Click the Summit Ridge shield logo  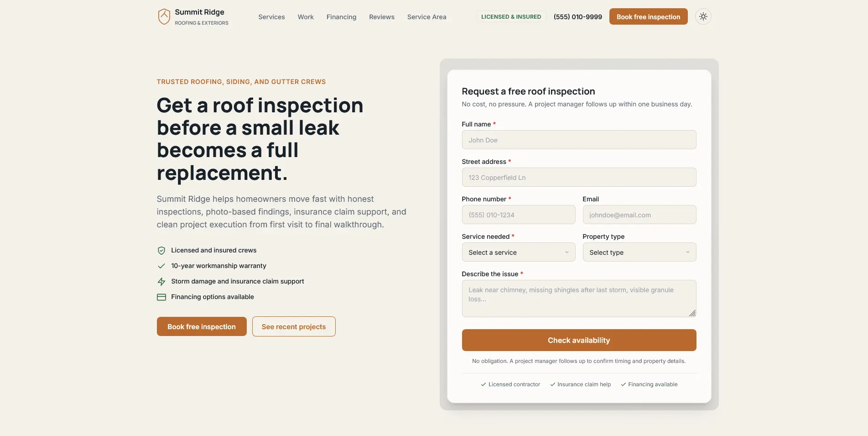pyautogui.click(x=164, y=17)
